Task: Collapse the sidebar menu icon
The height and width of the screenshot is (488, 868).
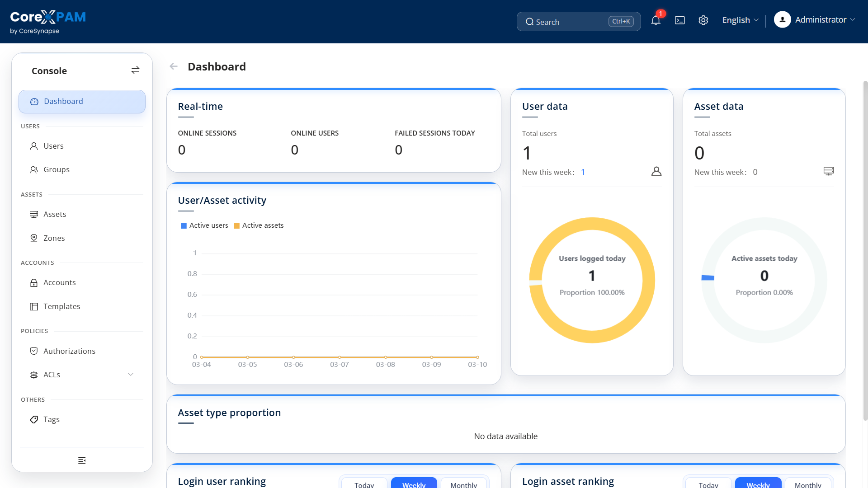Action: click(82, 460)
